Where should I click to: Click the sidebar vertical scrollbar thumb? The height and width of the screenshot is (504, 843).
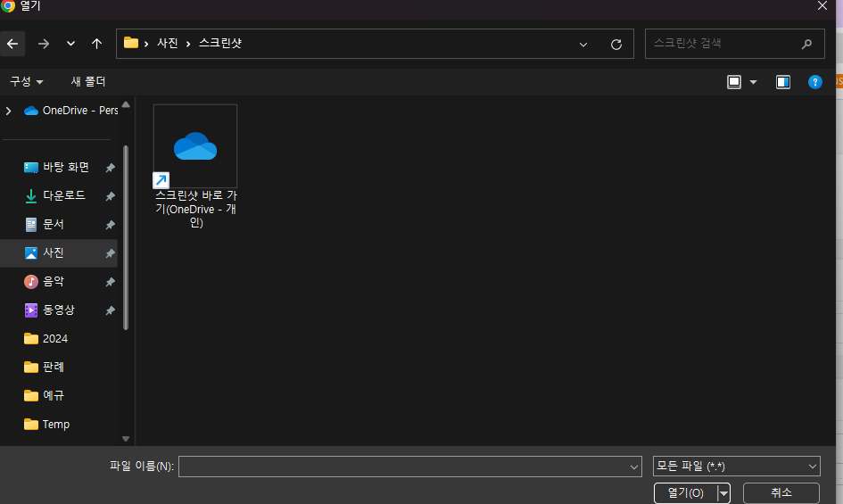click(x=126, y=237)
